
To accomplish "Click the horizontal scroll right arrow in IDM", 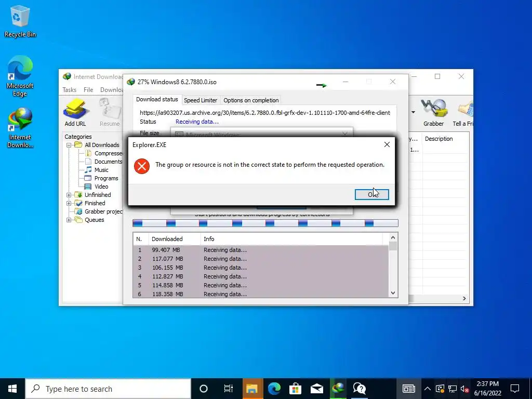I will click(x=464, y=299).
